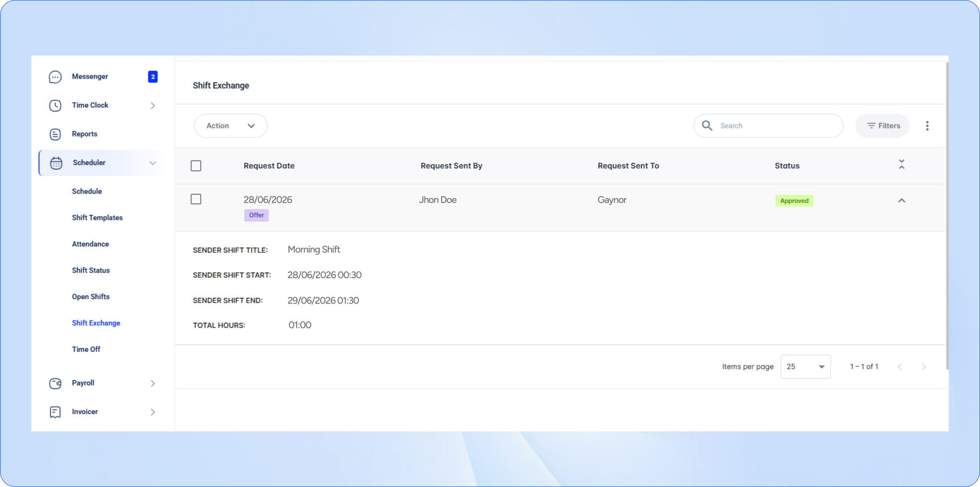Expand the Invoicer submenu chevron
The image size is (980, 487).
(153, 412)
